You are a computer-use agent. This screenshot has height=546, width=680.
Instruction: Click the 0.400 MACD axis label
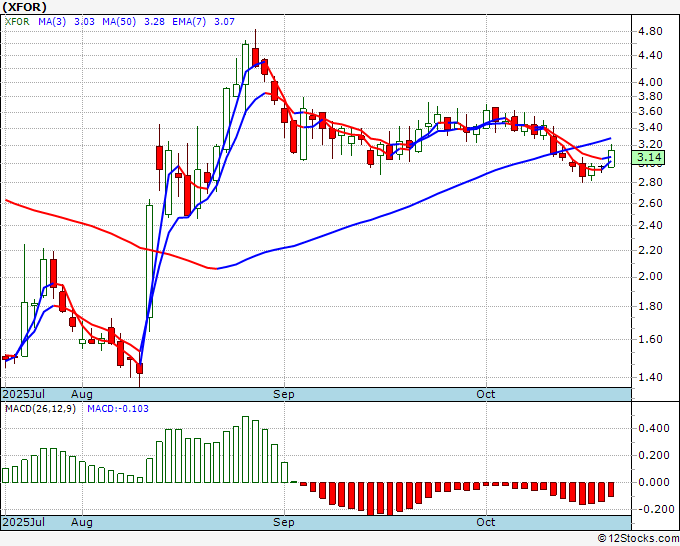651,428
